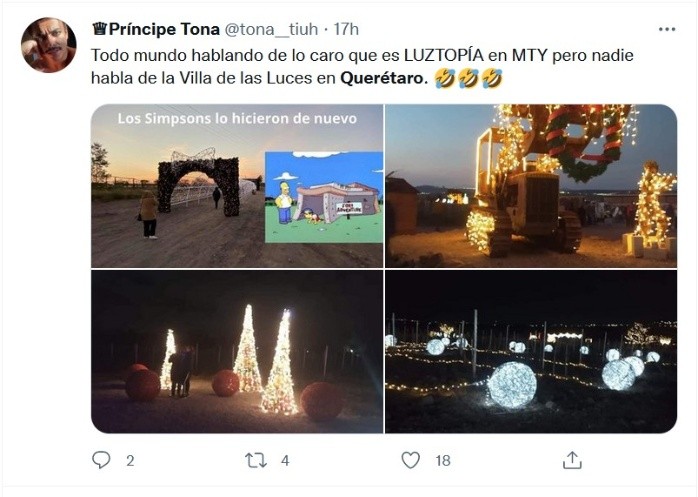Open Príncipe Tona's profile avatar

49,45
